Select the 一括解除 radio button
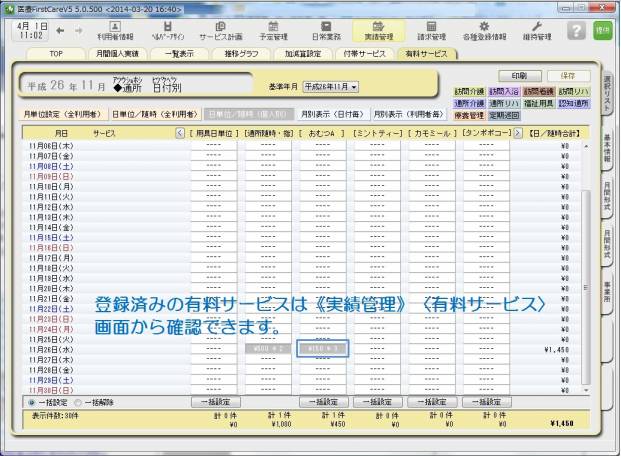 [79, 401]
